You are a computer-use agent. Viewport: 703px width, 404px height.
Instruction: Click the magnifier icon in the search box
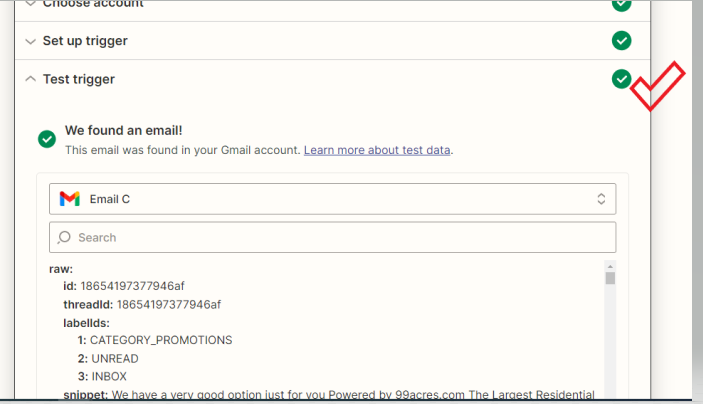click(x=64, y=237)
